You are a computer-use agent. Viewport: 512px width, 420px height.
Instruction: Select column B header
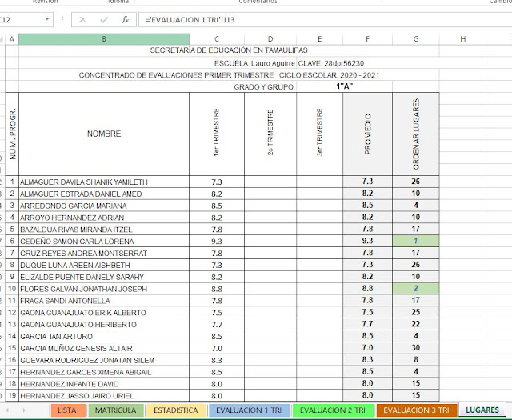tap(104, 39)
